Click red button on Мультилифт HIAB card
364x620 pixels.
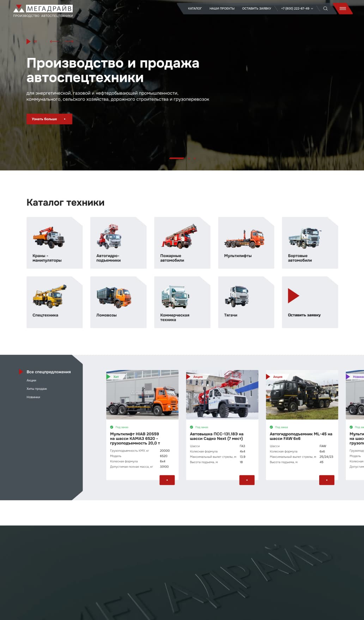[x=167, y=480]
